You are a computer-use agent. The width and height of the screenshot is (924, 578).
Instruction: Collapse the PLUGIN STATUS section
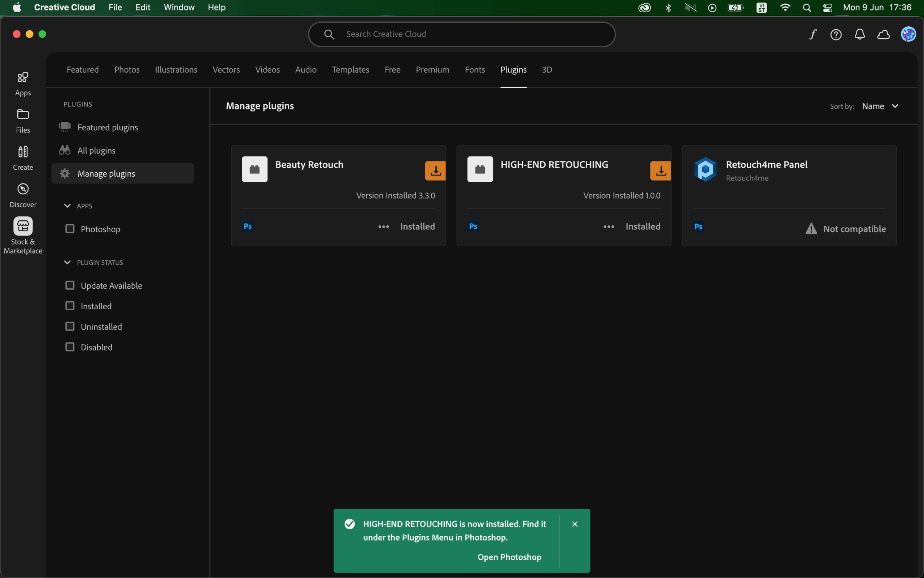pyautogui.click(x=67, y=262)
